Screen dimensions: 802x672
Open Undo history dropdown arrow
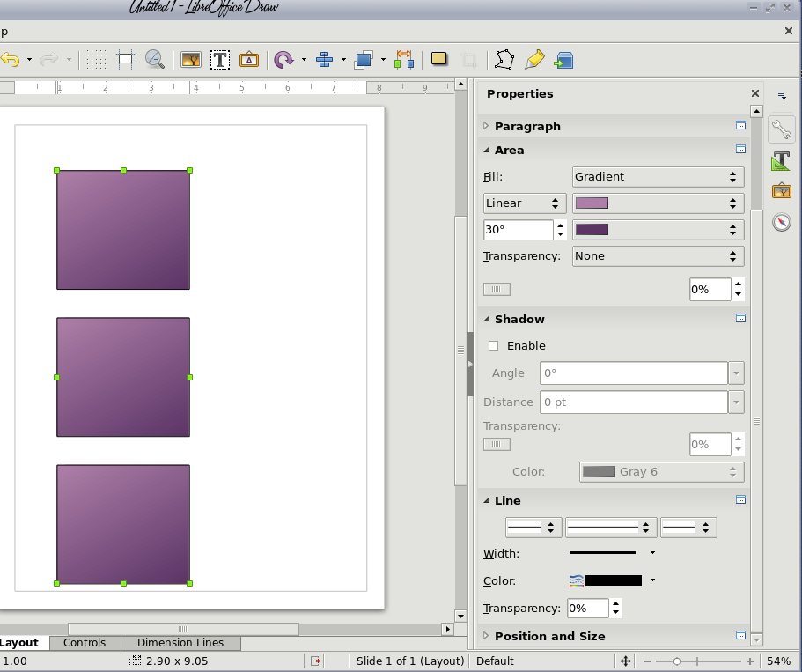(29, 60)
